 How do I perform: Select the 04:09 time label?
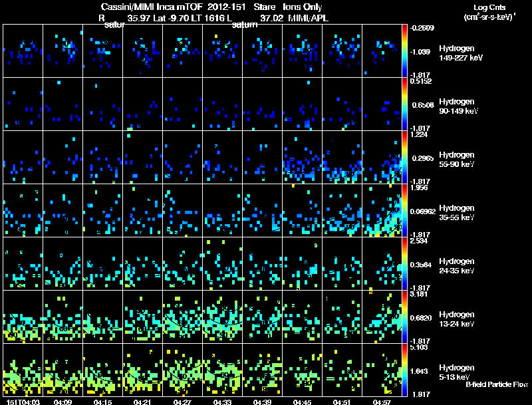point(63,402)
